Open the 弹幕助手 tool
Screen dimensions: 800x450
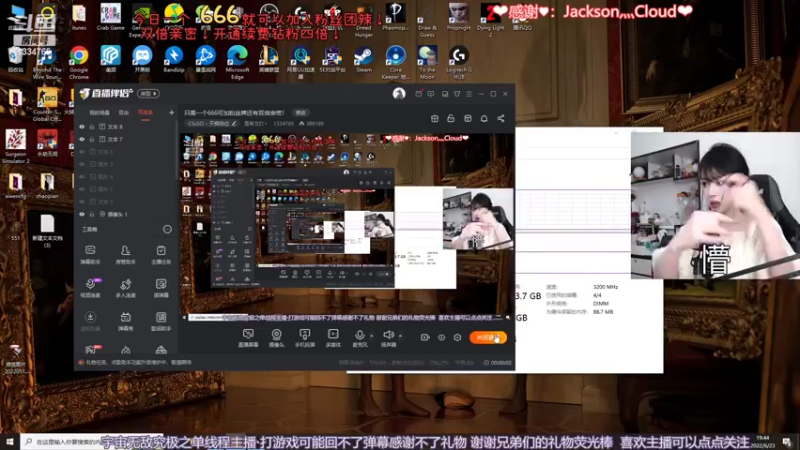click(x=90, y=254)
